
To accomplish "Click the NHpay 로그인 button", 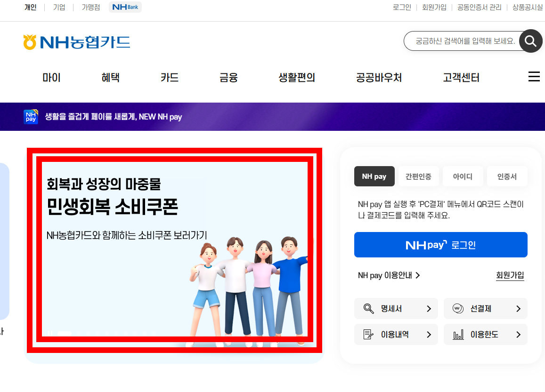I will pyautogui.click(x=441, y=245).
